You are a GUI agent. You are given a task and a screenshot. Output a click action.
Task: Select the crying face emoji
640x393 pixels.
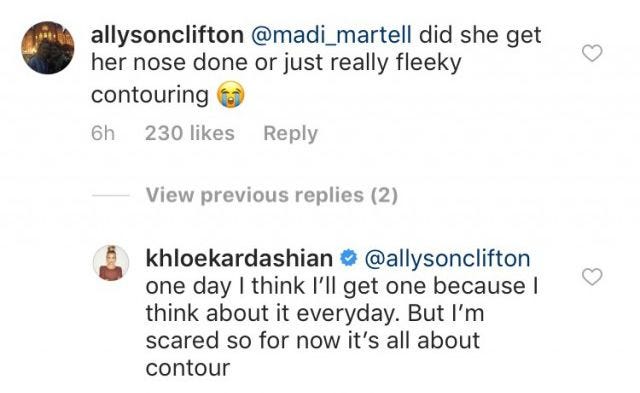point(231,95)
